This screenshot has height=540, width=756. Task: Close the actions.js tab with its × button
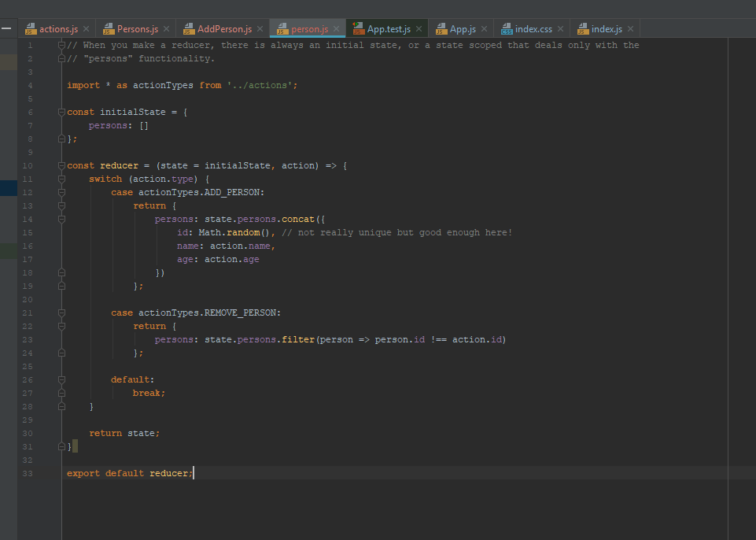(x=87, y=28)
